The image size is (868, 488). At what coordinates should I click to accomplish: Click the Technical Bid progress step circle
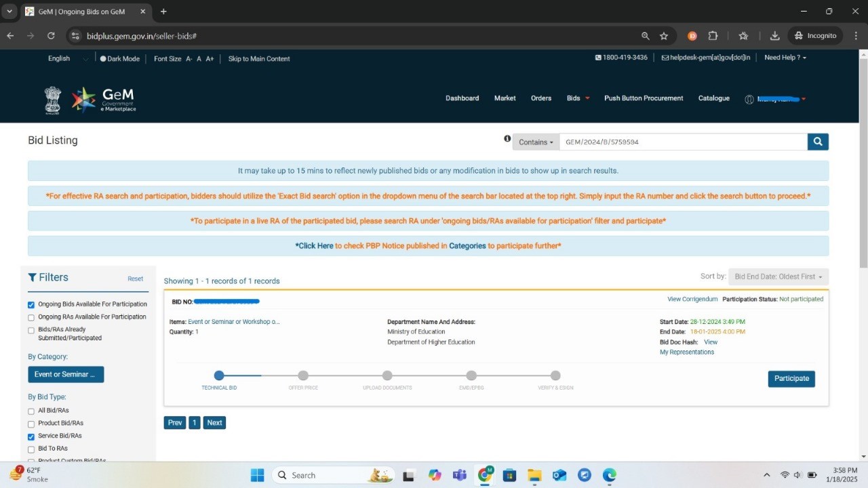pos(219,375)
